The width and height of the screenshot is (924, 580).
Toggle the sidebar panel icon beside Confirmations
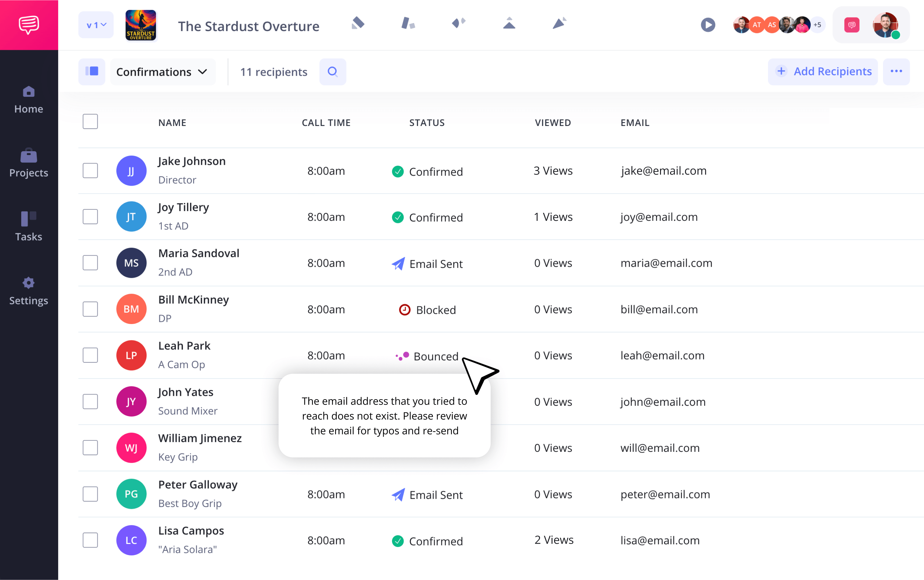point(92,72)
